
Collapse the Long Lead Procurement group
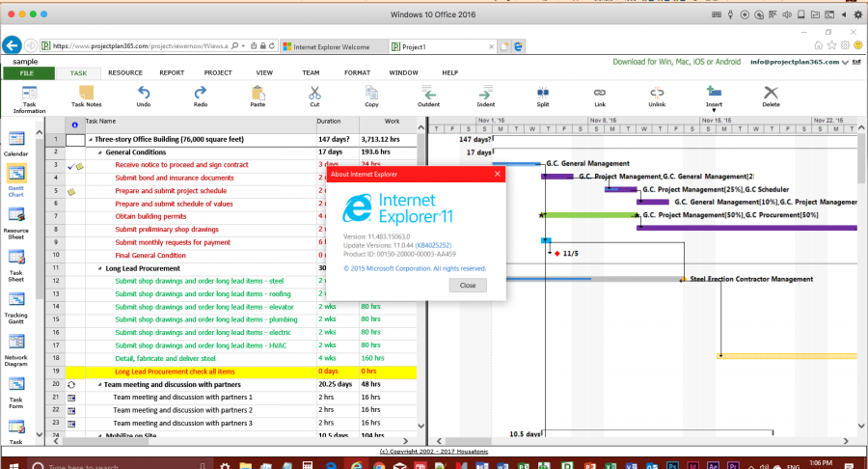point(99,268)
